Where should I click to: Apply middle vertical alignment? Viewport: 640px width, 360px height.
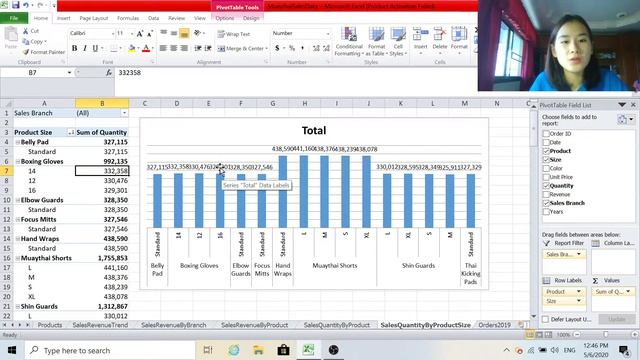tap(174, 33)
